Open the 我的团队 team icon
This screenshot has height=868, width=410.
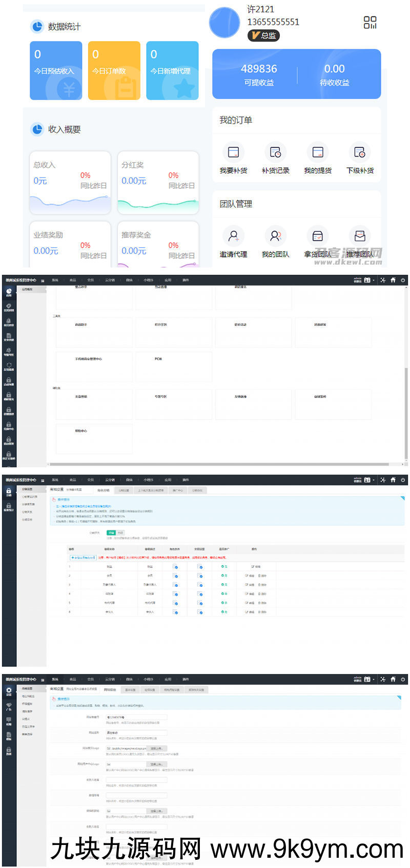coord(275,236)
